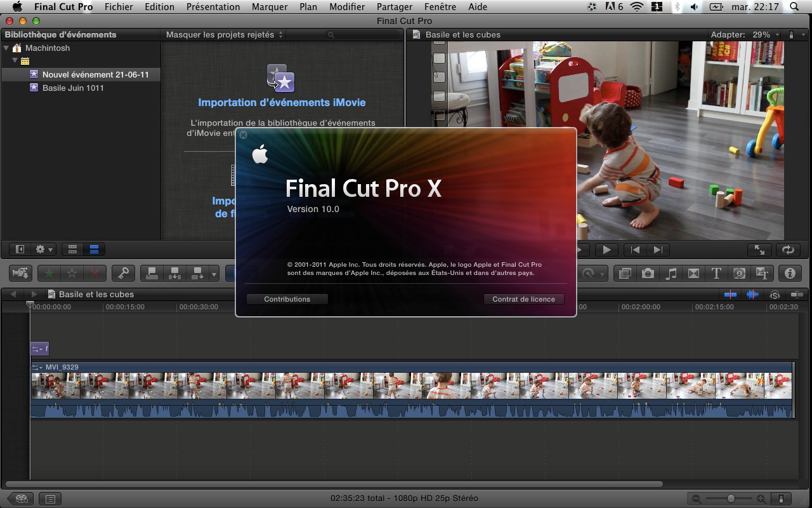Open the timeline index list button
This screenshot has height=508, width=812.
(x=50, y=498)
